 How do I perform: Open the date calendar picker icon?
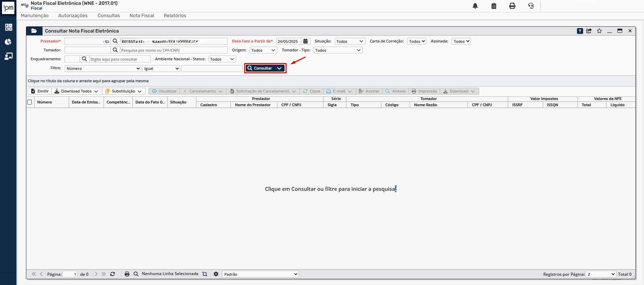click(306, 41)
